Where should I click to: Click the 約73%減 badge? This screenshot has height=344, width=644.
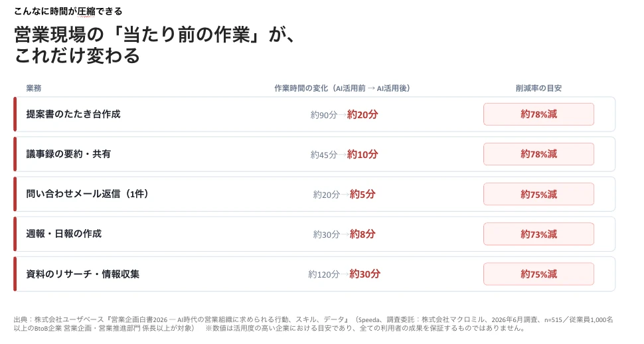[x=538, y=234]
